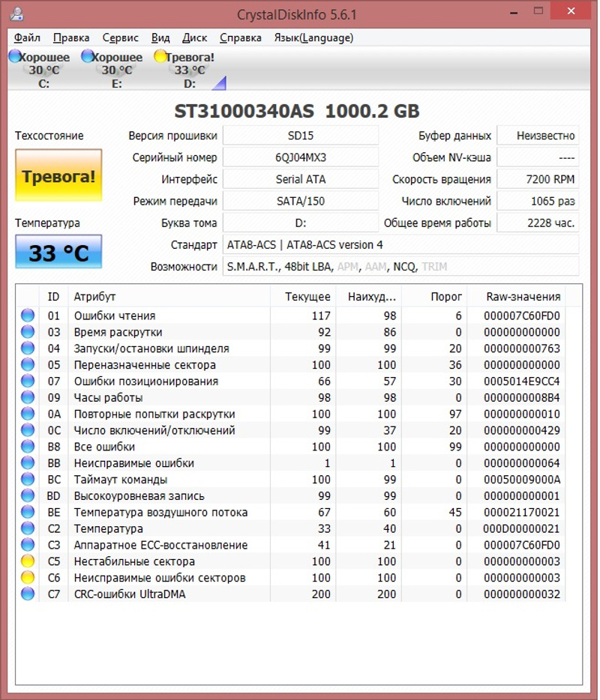The height and width of the screenshot is (700, 600).
Task: Select the Нестабильные сектора attribute text
Action: coord(134,561)
